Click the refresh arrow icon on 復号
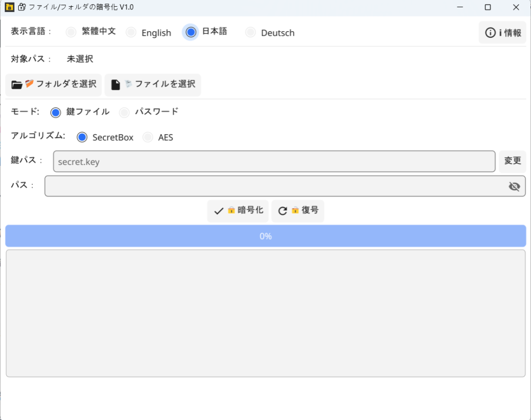The image size is (531, 420). (x=283, y=211)
